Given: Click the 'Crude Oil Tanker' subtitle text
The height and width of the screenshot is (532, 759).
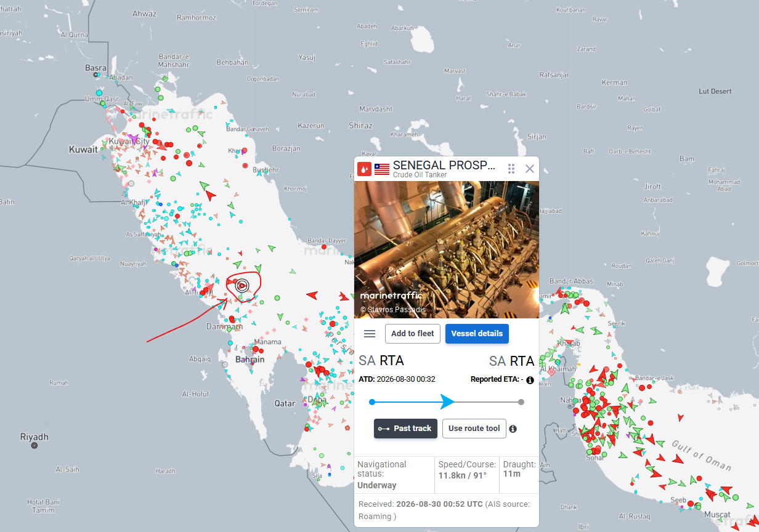Looking at the screenshot, I should point(420,175).
